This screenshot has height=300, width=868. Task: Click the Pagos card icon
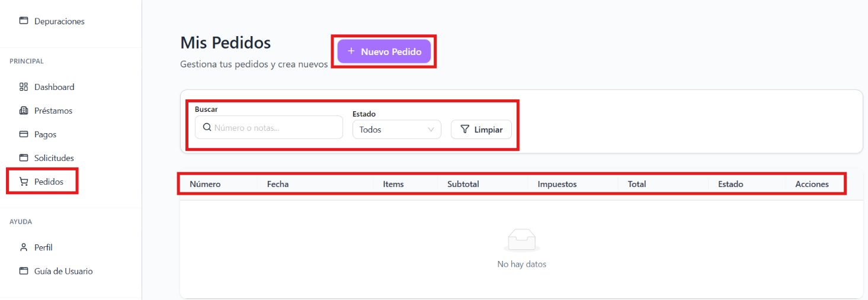click(24, 134)
